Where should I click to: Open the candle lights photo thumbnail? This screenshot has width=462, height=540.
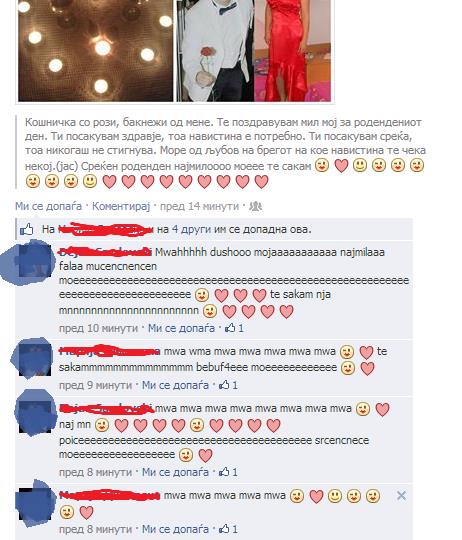pyautogui.click(x=96, y=50)
